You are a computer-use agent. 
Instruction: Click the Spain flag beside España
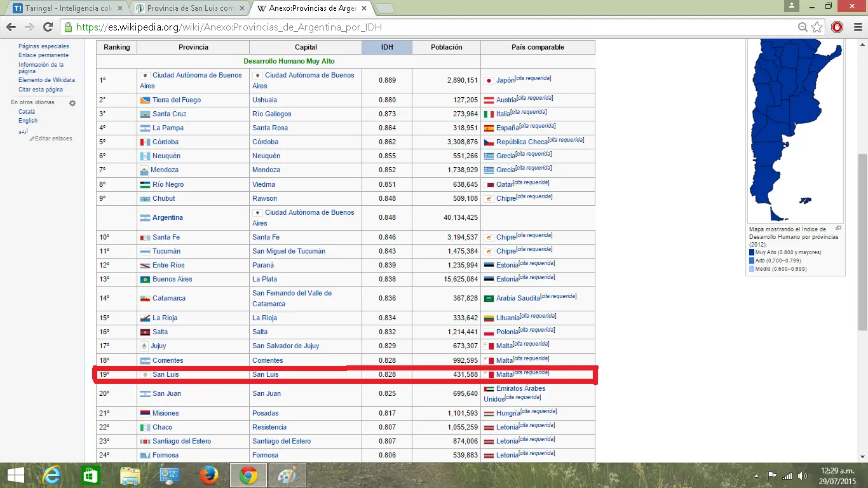[489, 128]
